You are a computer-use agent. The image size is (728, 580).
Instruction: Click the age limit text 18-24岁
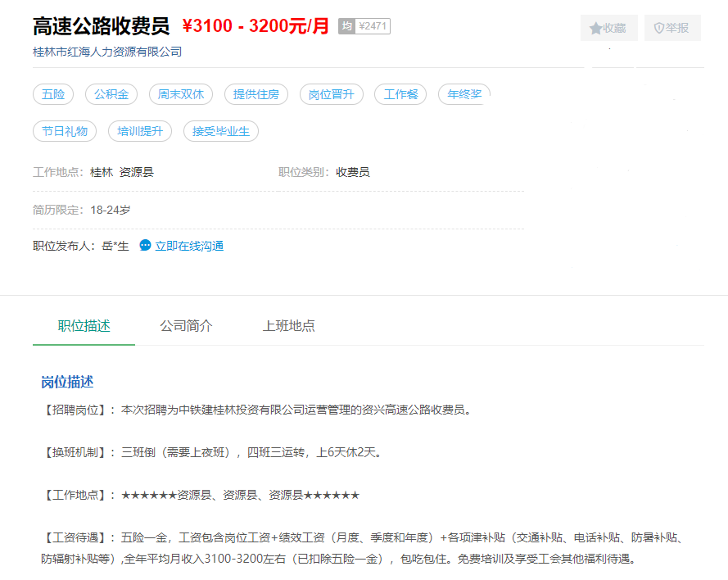pyautogui.click(x=111, y=210)
